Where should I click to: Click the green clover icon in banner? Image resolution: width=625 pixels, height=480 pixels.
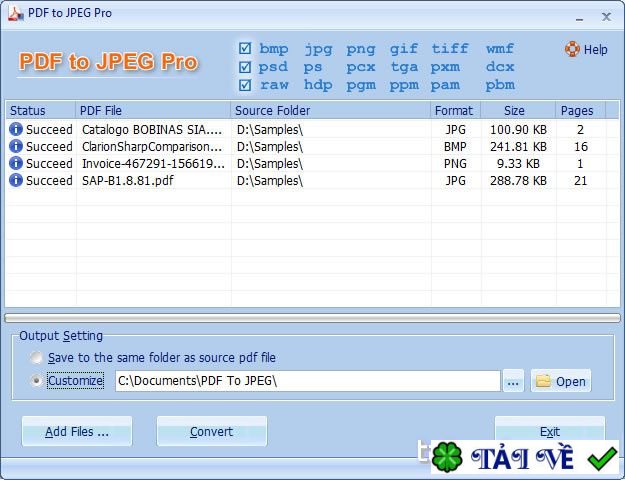click(x=447, y=457)
